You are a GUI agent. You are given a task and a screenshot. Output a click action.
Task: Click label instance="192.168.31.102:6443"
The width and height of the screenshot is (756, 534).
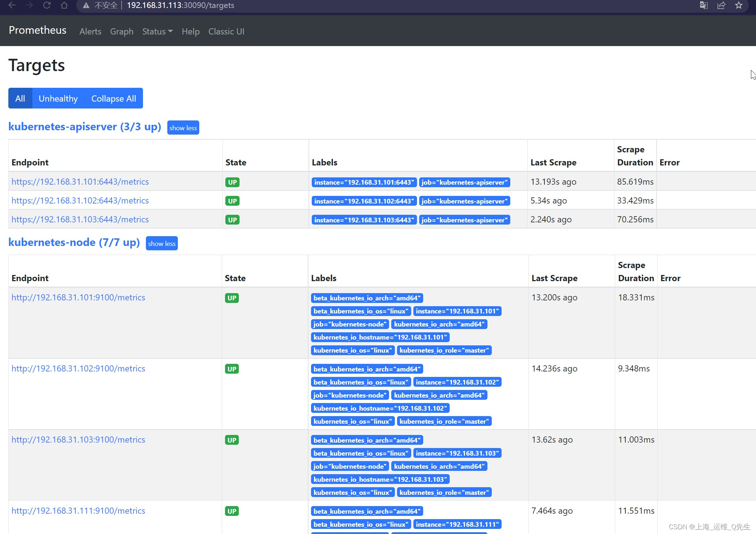[x=364, y=201]
